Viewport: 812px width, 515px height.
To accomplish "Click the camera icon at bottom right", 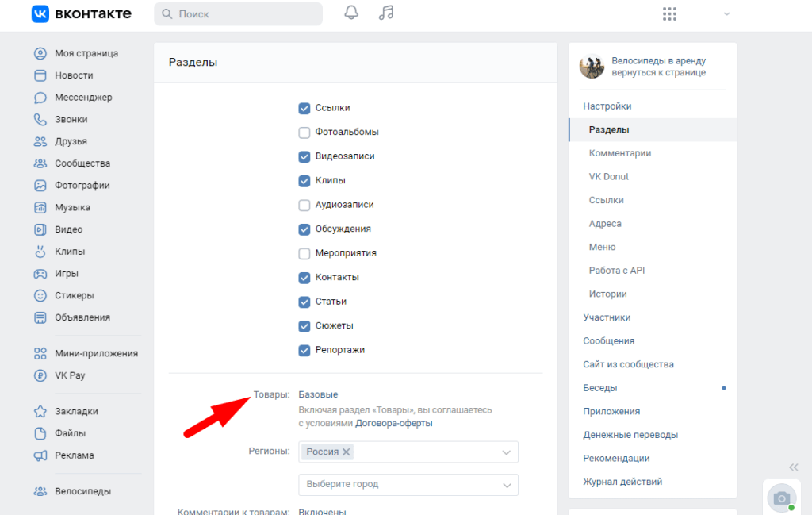I will click(x=781, y=498).
